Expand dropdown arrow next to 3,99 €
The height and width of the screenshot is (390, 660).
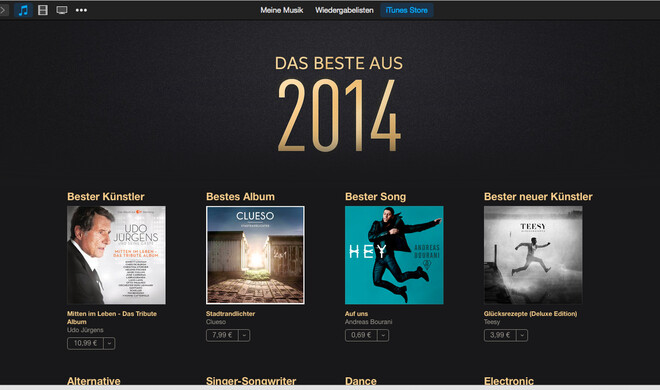tap(522, 335)
